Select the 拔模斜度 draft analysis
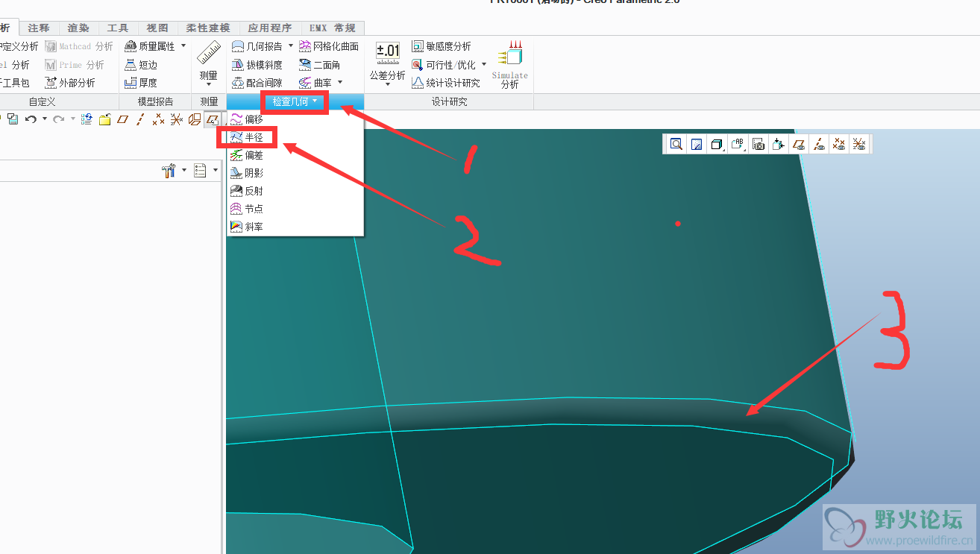This screenshot has height=554, width=980. pyautogui.click(x=257, y=65)
